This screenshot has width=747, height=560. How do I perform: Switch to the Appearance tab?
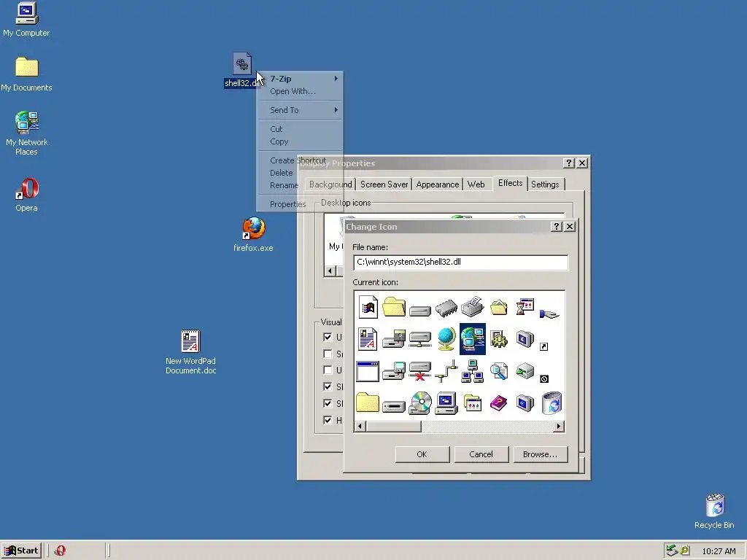pos(438,184)
